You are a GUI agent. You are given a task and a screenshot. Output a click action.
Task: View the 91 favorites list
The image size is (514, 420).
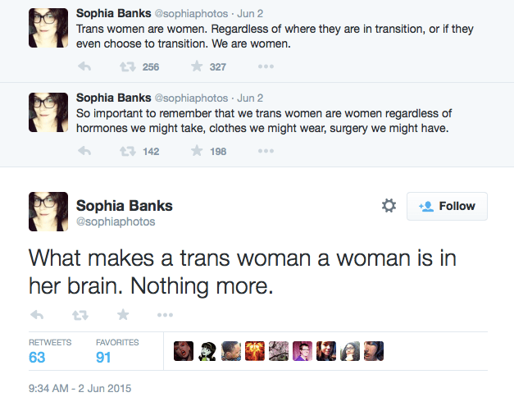pyautogui.click(x=105, y=358)
